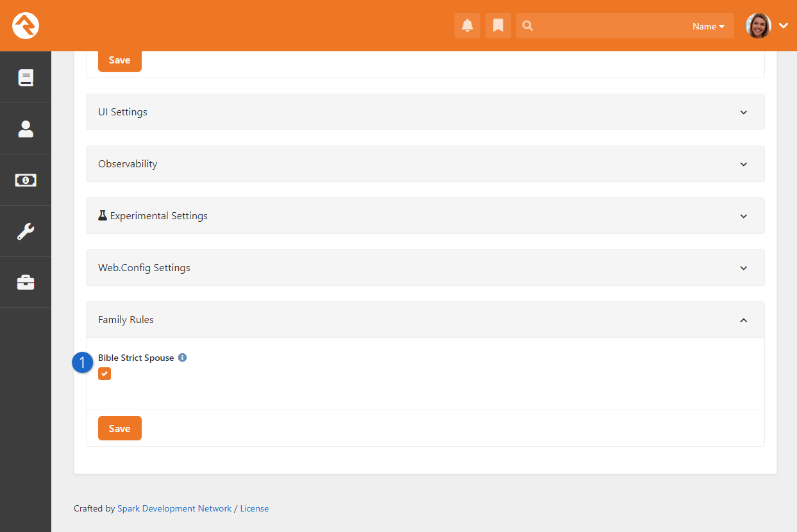Click the Web.Config Settings title text
797x532 pixels.
coord(144,267)
